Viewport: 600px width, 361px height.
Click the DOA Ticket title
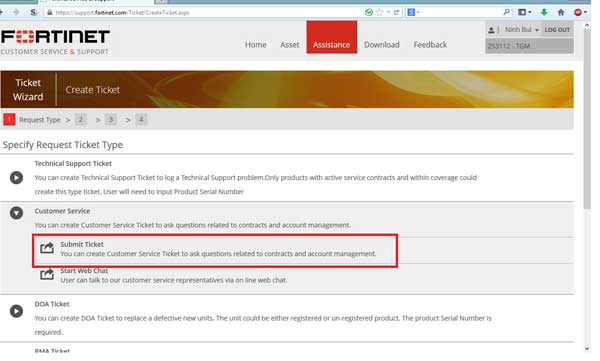tap(52, 304)
